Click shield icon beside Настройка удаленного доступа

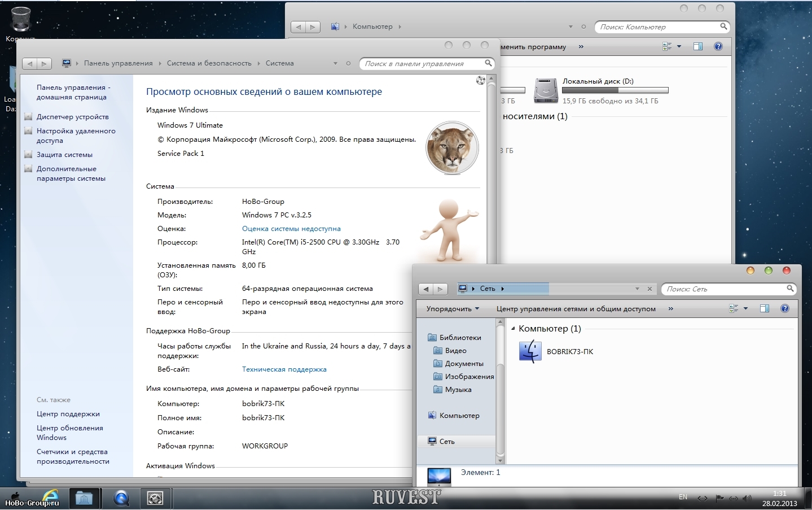[28, 130]
